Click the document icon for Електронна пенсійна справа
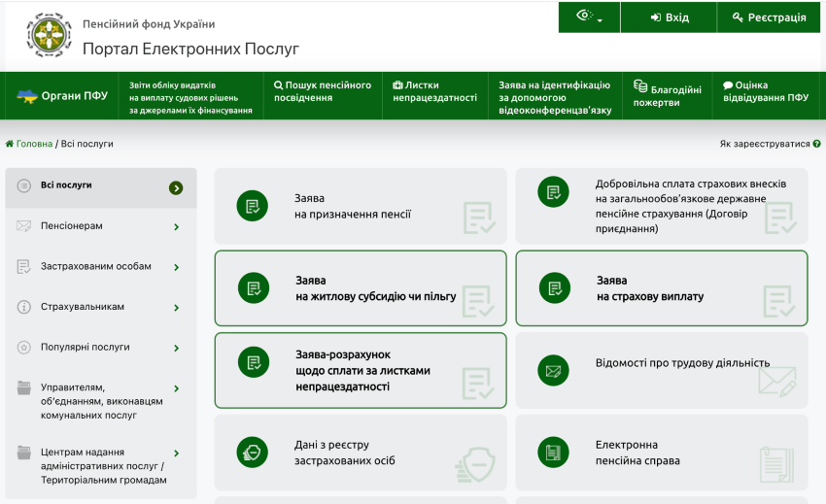This screenshot has height=504, width=826. (x=553, y=453)
